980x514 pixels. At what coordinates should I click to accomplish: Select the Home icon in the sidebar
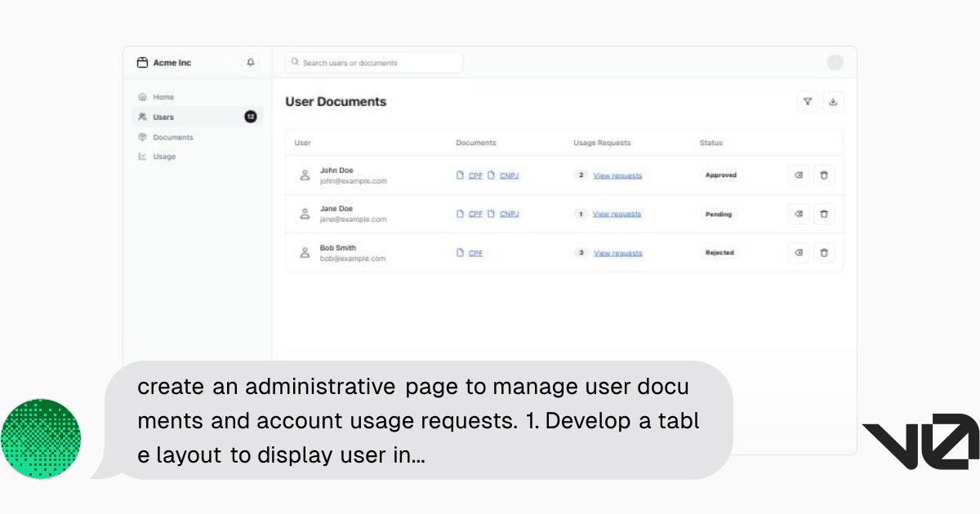142,96
